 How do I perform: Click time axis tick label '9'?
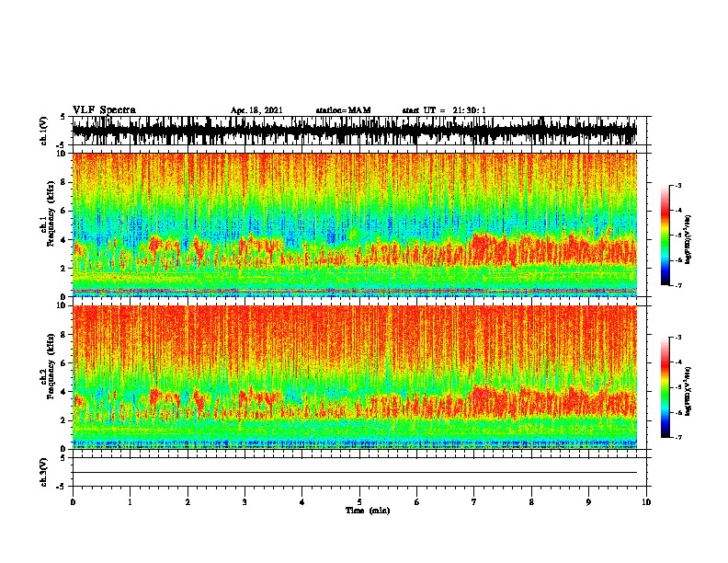pos(588,502)
